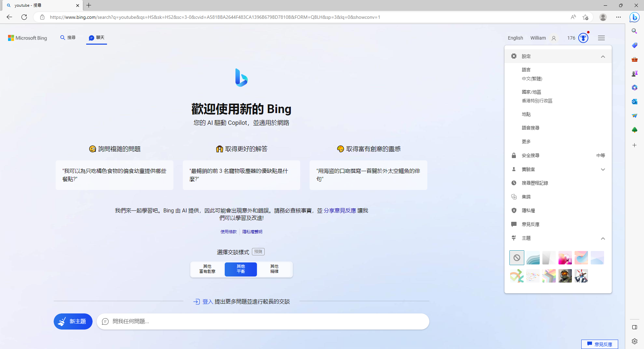Screen dimensions: 644x349
Task: Collapse the 主題 themes section
Action: [x=603, y=238]
